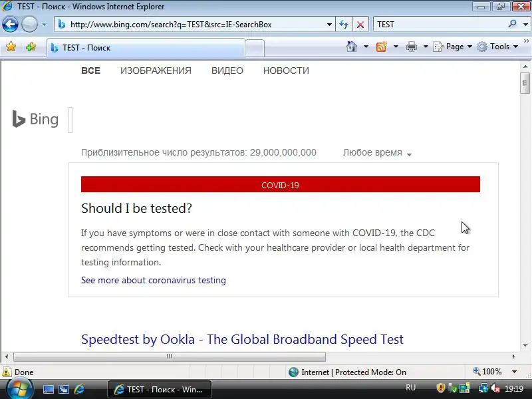Open the Page menu

point(453,47)
